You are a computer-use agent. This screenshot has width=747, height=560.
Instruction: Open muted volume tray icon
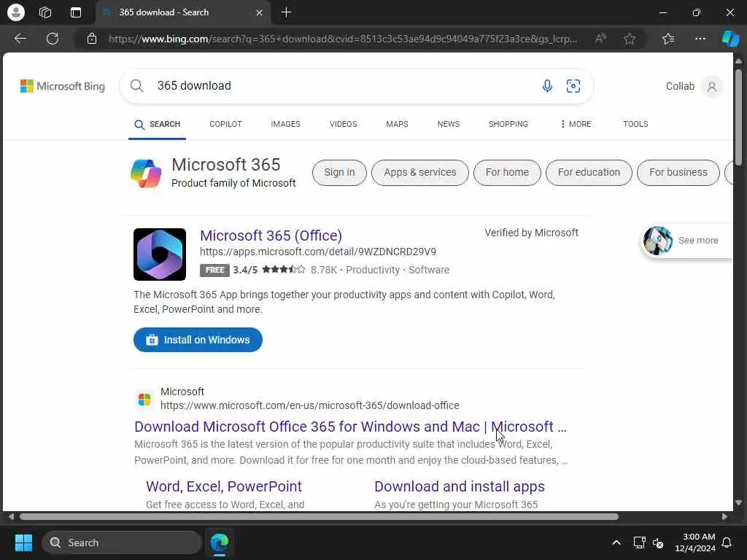(659, 542)
